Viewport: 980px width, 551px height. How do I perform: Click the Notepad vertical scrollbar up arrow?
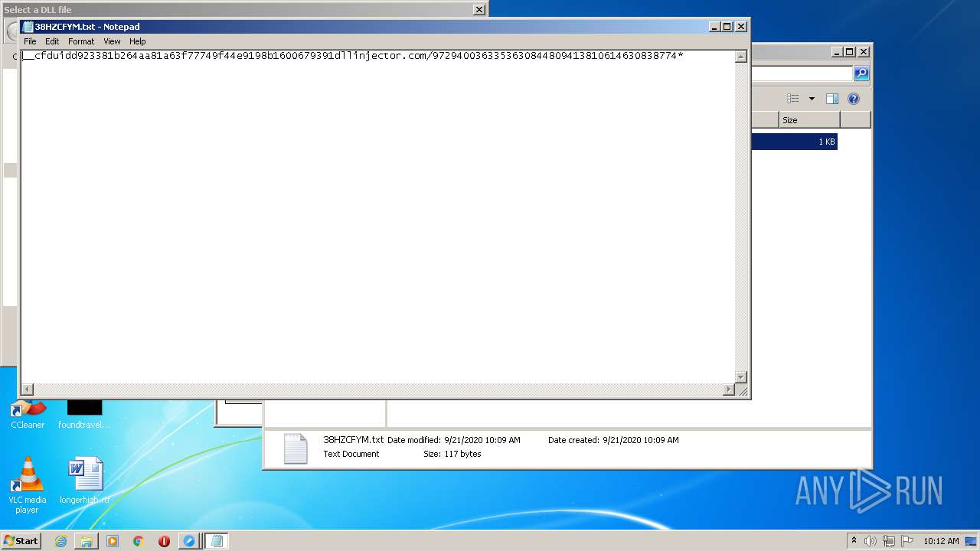point(740,56)
